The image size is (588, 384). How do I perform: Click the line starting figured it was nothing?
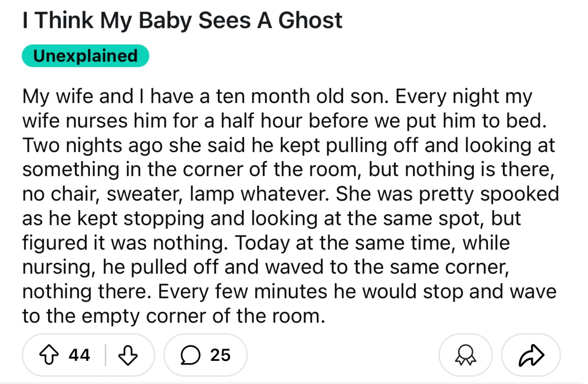point(266,243)
